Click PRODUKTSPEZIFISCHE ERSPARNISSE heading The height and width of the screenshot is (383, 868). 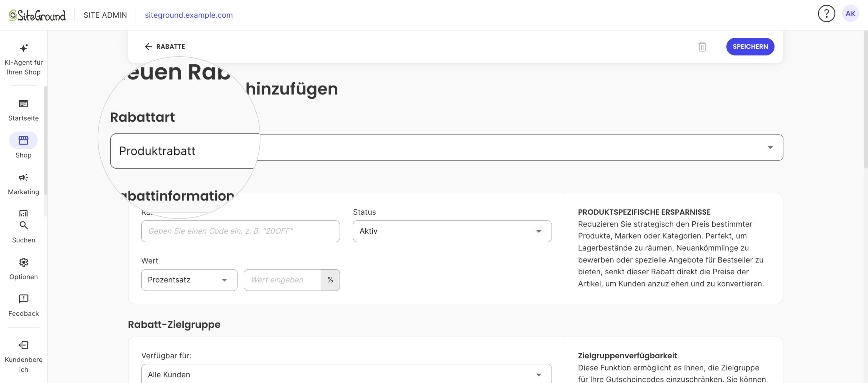click(x=644, y=212)
